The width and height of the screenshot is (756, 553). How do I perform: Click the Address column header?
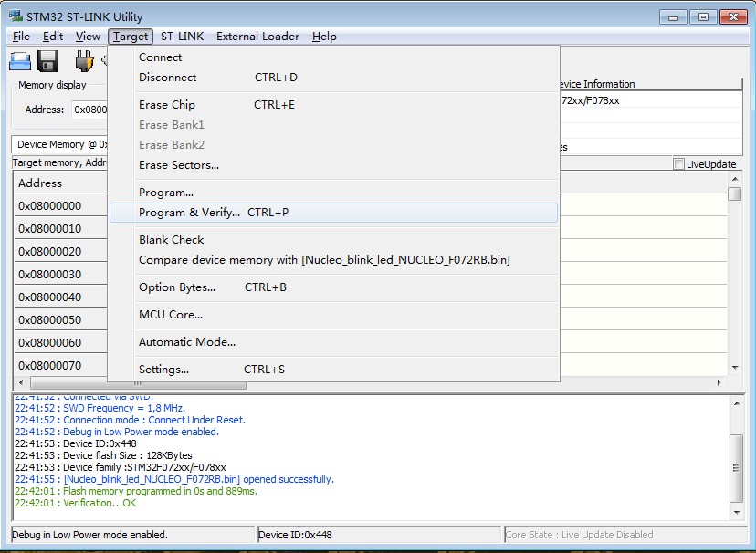59,183
